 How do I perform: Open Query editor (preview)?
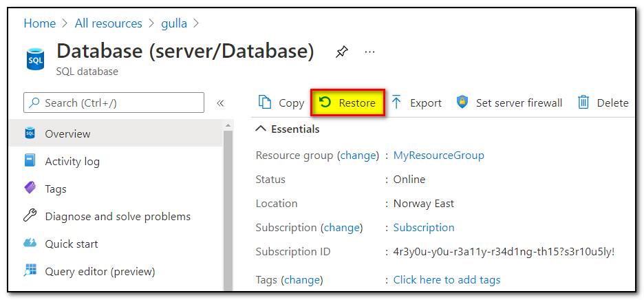click(x=116, y=271)
